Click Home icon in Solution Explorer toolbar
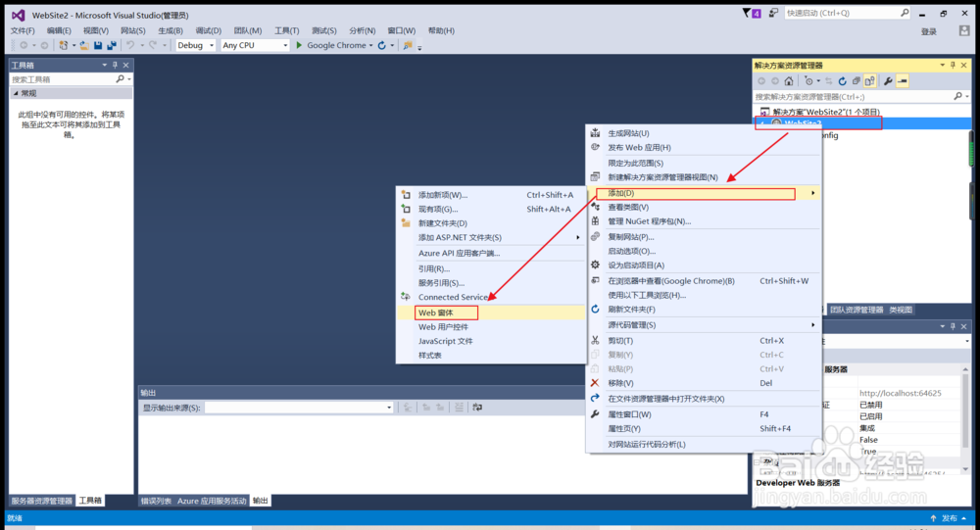The height and width of the screenshot is (530, 980). 789,80
